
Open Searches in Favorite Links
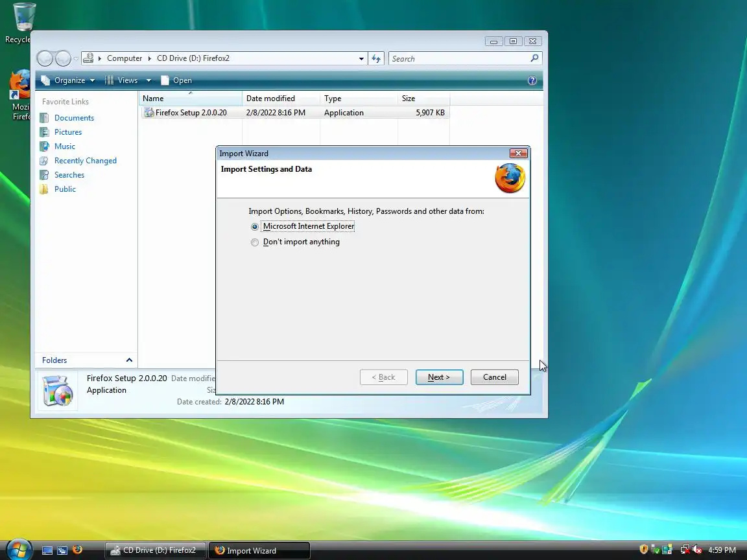[x=69, y=175]
